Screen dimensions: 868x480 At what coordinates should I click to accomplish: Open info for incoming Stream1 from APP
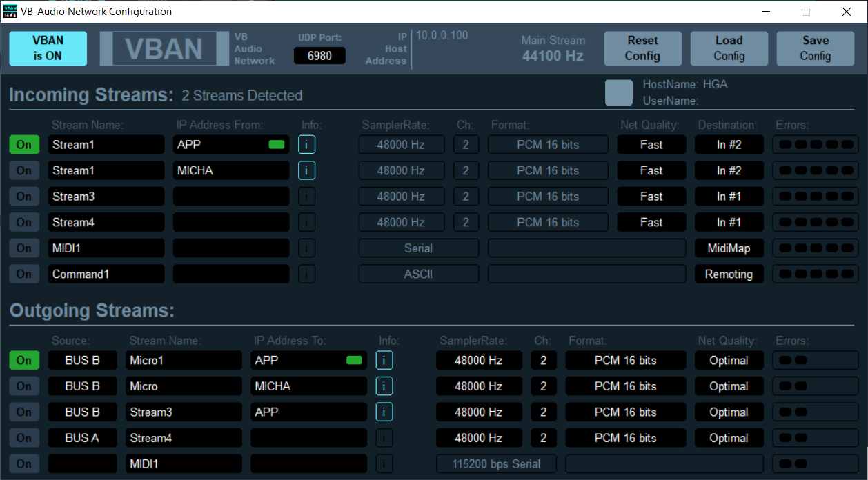click(x=307, y=145)
